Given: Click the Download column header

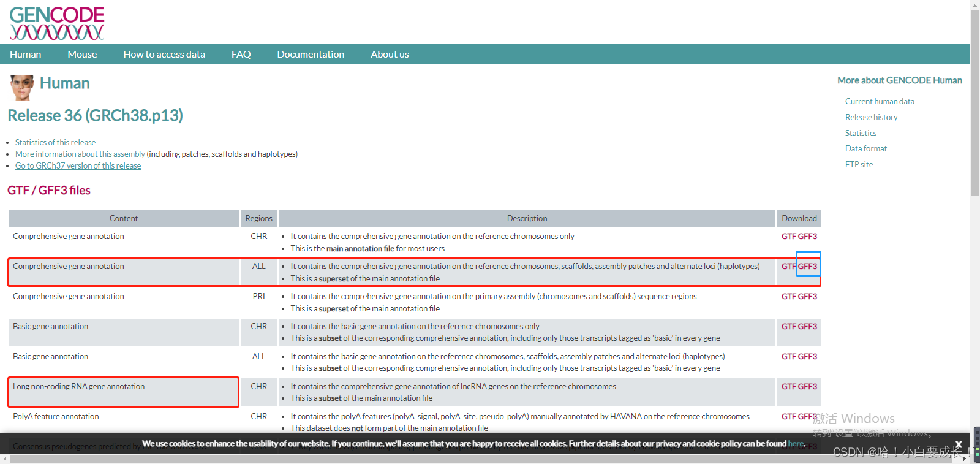Looking at the screenshot, I should tap(799, 218).
